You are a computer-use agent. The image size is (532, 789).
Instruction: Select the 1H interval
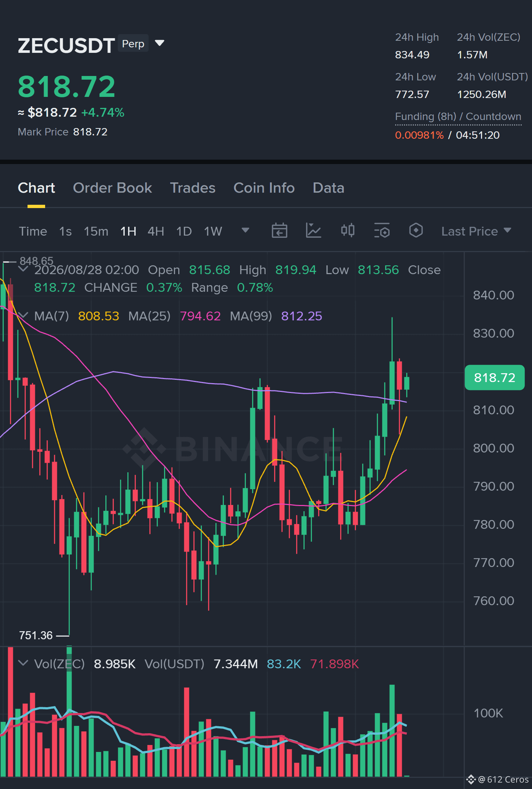point(128,231)
